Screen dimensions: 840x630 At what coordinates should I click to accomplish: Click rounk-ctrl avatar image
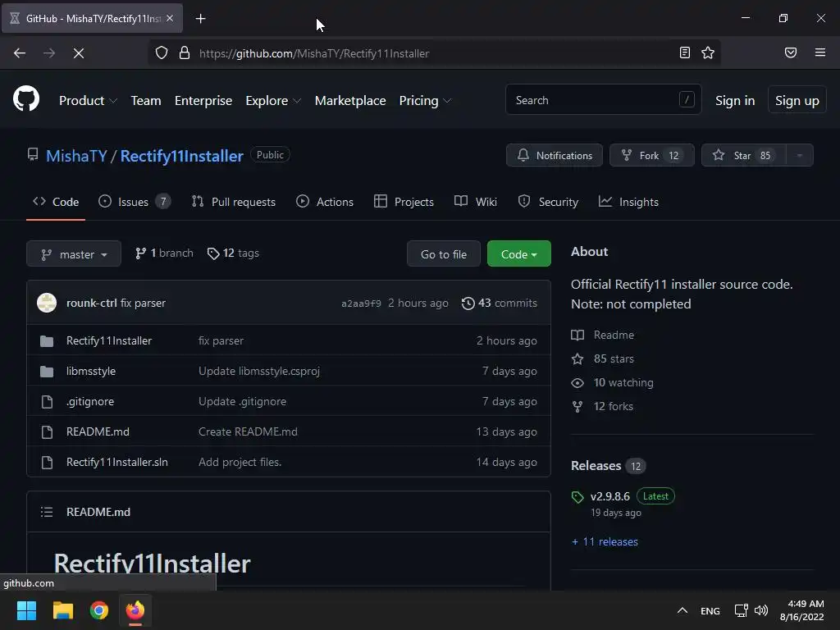47,303
